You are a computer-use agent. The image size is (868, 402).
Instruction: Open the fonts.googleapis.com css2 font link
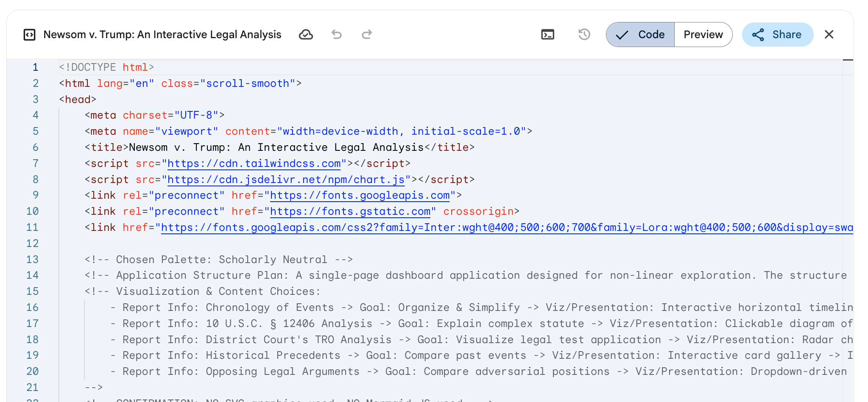(x=507, y=227)
